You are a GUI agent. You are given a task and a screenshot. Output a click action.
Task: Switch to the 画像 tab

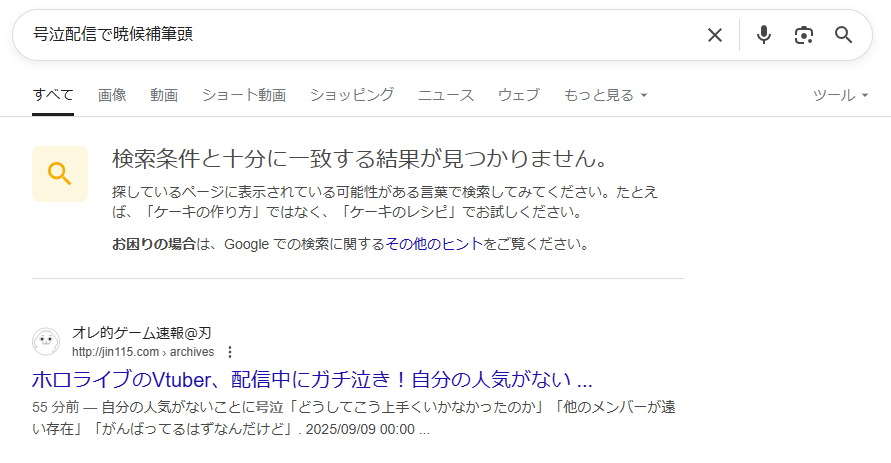click(112, 95)
